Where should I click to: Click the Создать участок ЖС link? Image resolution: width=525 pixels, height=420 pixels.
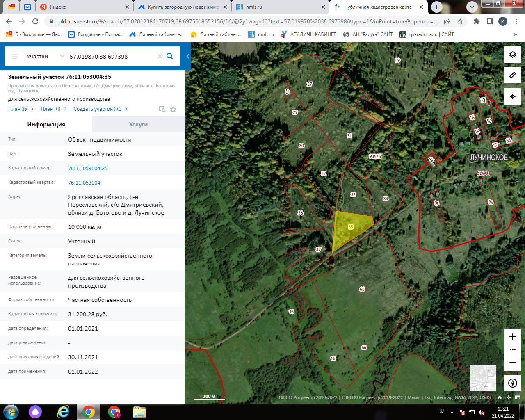pyautogui.click(x=100, y=109)
